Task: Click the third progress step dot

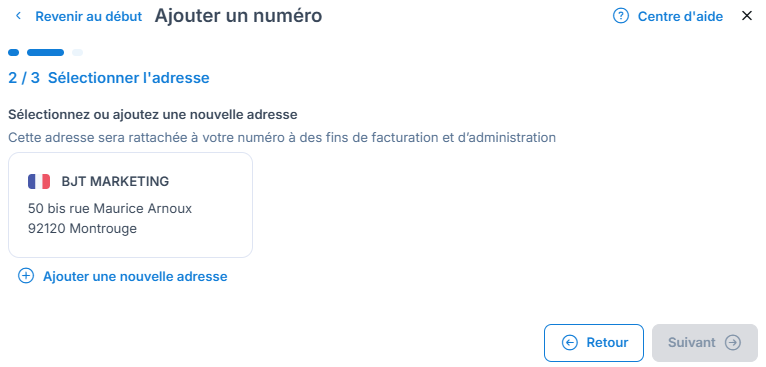Action: coord(77,52)
